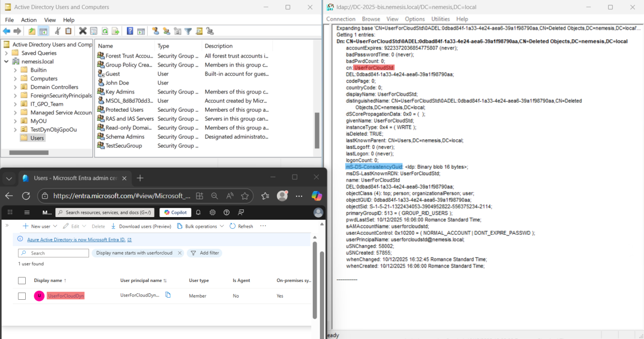Click the Find objects icon in ADUC toolbar
Image resolution: width=644 pixels, height=339 pixels.
pyautogui.click(x=199, y=31)
